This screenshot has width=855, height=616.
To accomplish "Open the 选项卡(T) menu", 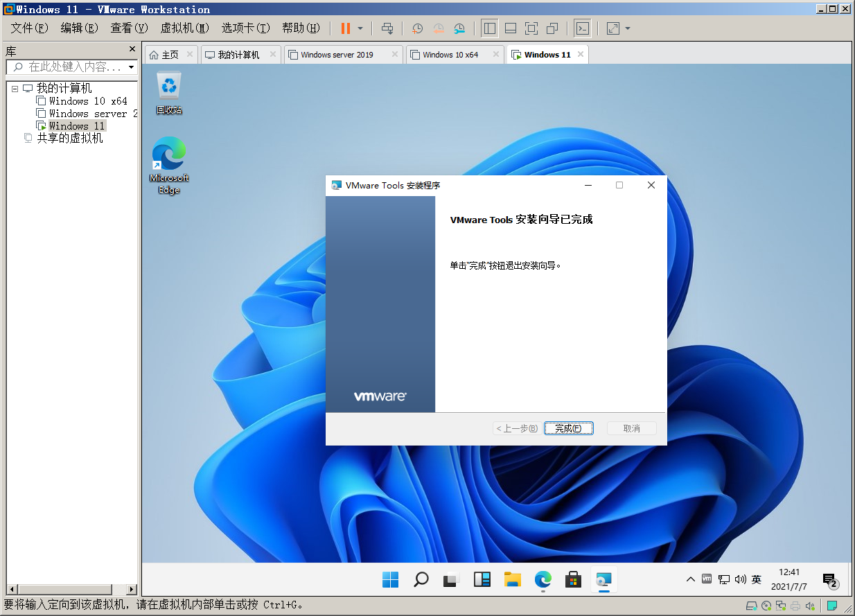I will tap(245, 28).
